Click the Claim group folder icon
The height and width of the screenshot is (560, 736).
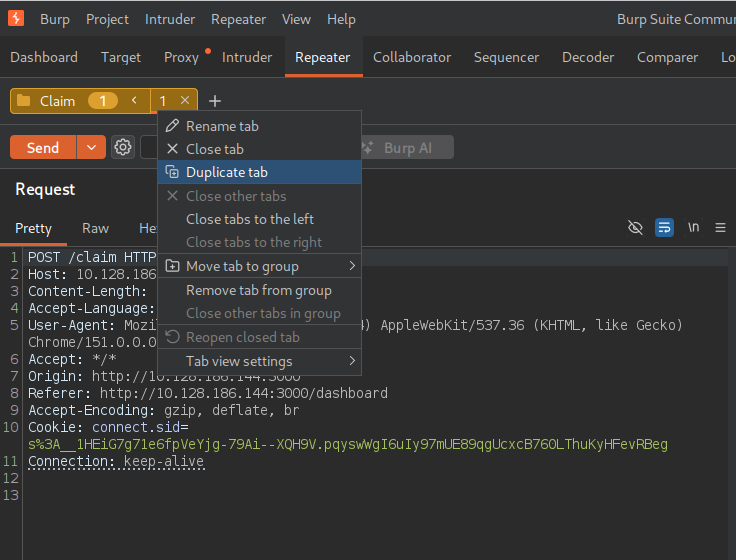(23, 100)
